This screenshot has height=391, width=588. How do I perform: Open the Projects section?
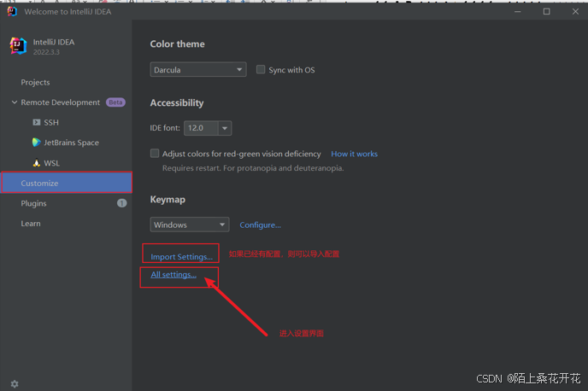click(x=35, y=83)
